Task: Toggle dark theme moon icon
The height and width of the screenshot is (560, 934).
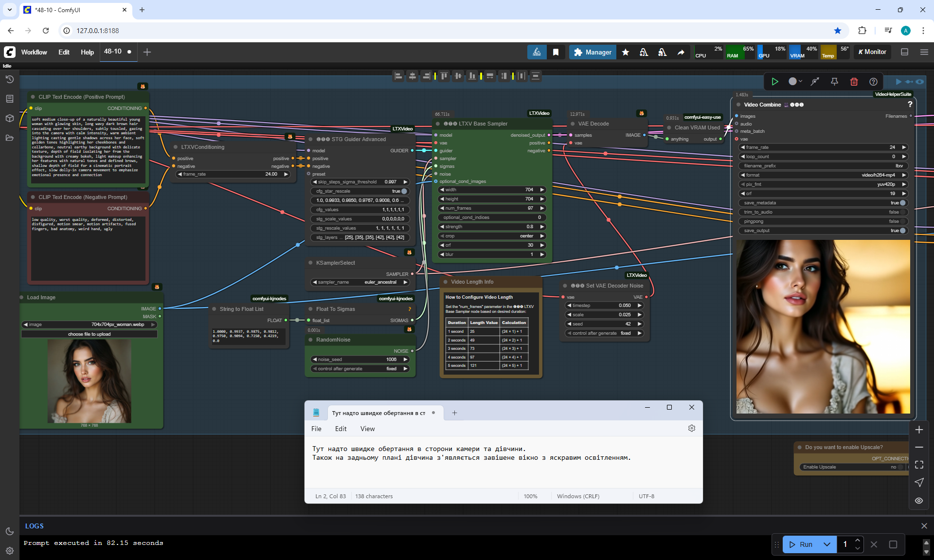Action: pos(10,531)
